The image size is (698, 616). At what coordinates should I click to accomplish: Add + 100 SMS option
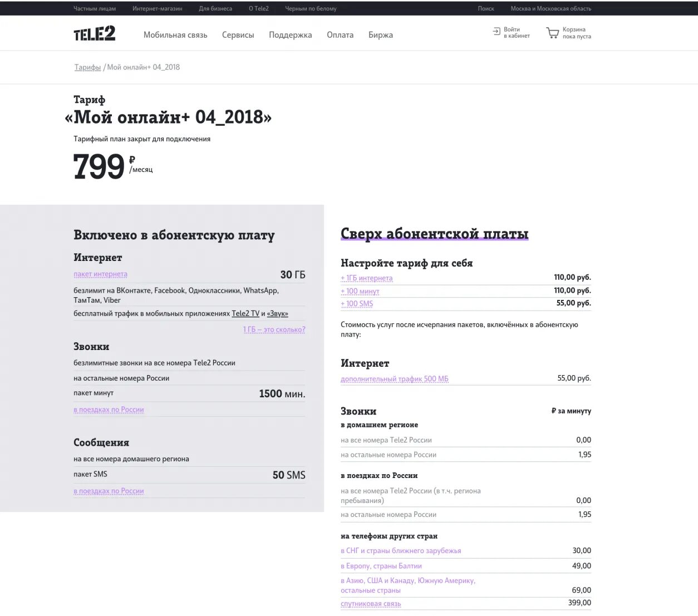point(357,304)
